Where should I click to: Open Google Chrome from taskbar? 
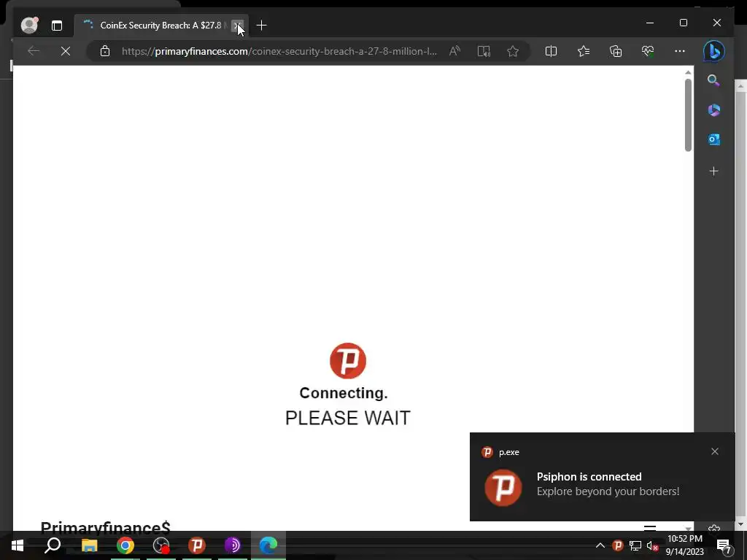[125, 545]
